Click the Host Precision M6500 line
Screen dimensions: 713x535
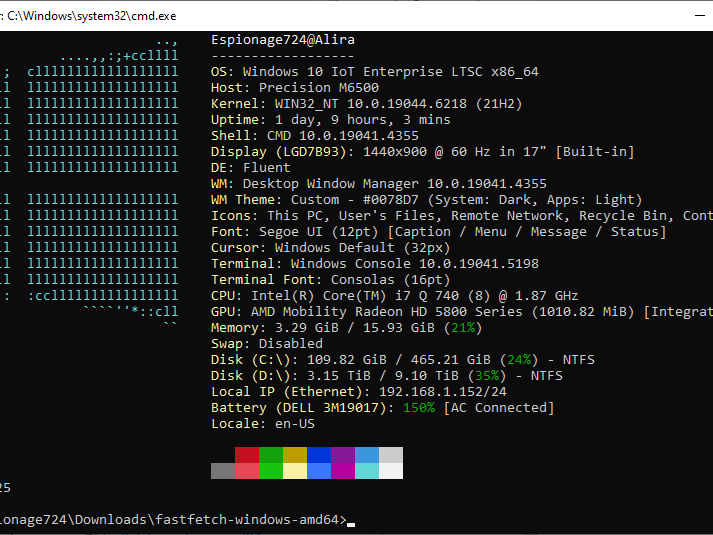pos(295,87)
